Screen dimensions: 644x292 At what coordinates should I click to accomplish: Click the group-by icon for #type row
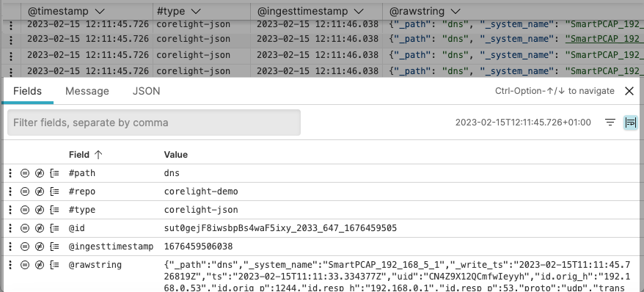54,210
